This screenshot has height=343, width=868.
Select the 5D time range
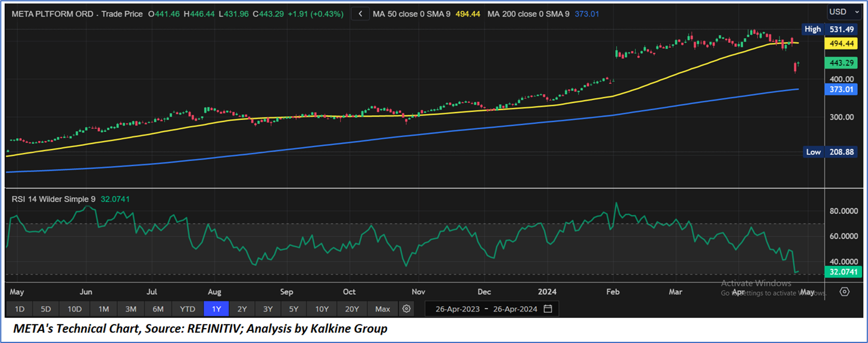(x=46, y=308)
